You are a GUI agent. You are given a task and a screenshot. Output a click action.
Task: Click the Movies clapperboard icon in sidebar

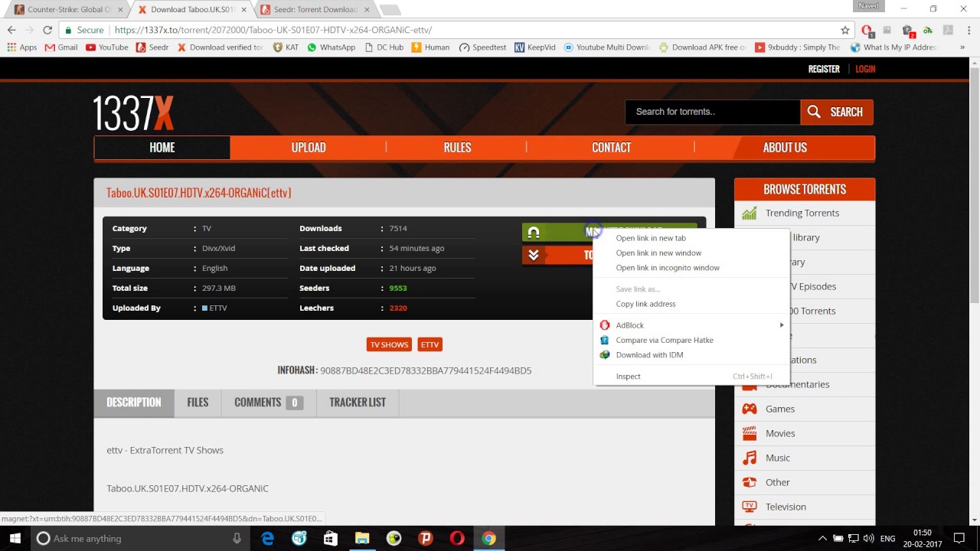[x=750, y=433]
